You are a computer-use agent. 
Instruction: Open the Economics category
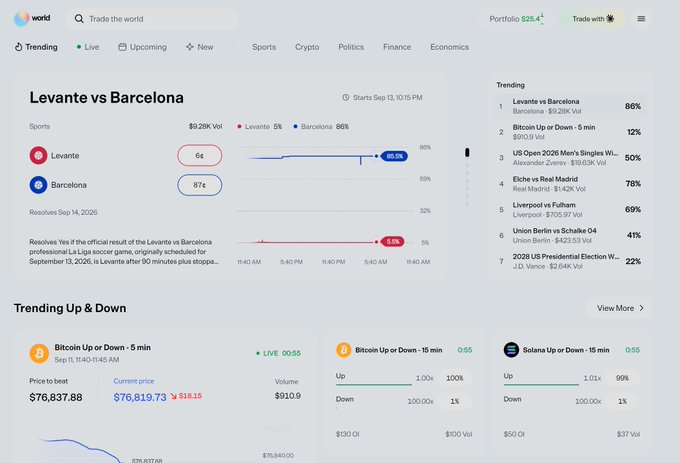(449, 47)
